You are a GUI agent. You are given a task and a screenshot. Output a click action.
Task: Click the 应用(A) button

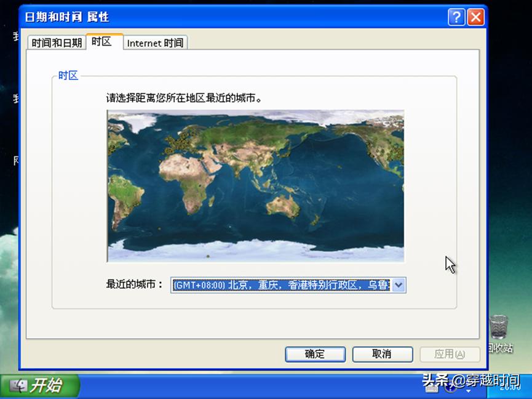point(450,354)
